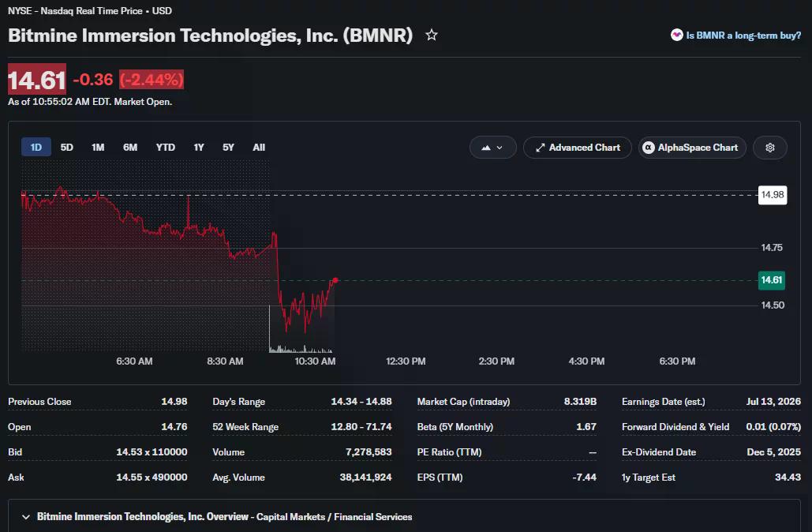Image resolution: width=812 pixels, height=532 pixels.
Task: Open the Advanced Chart
Action: 578,148
